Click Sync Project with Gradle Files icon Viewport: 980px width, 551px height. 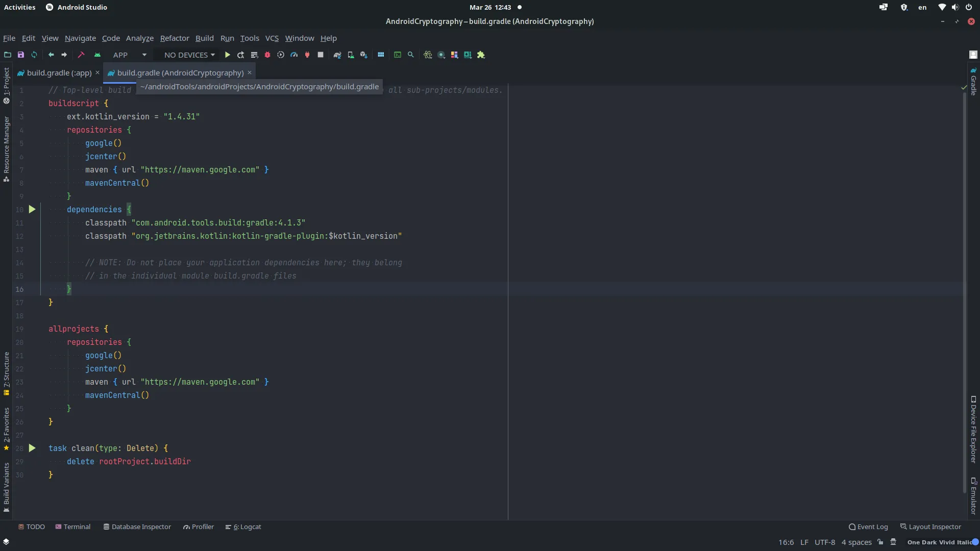point(337,55)
